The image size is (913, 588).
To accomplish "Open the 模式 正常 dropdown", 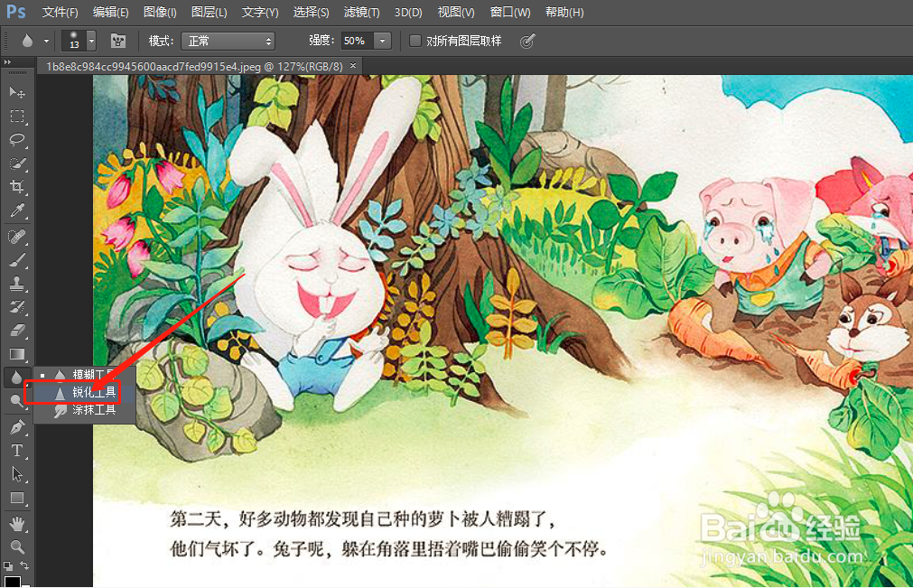I will pyautogui.click(x=228, y=41).
